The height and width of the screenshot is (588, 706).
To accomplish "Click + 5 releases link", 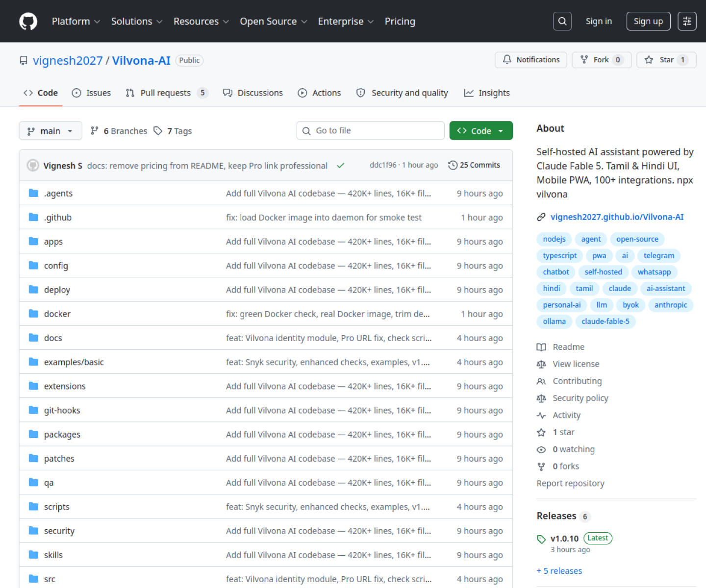I will [559, 571].
